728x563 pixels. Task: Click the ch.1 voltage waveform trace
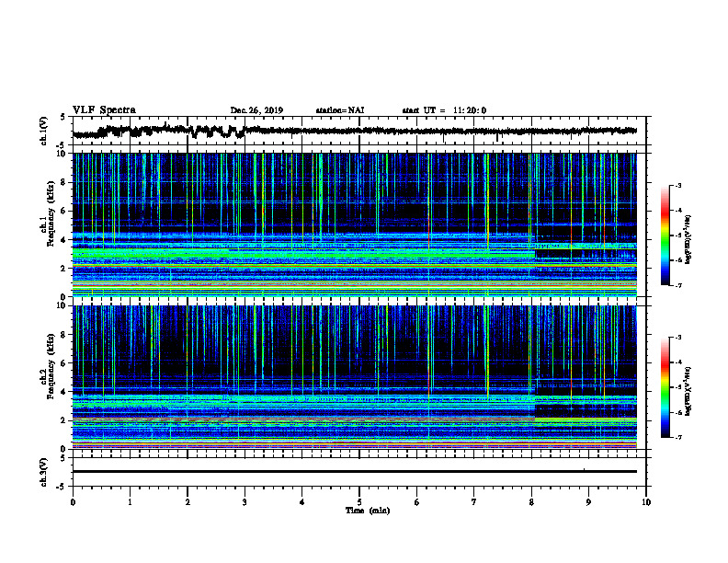(355, 131)
